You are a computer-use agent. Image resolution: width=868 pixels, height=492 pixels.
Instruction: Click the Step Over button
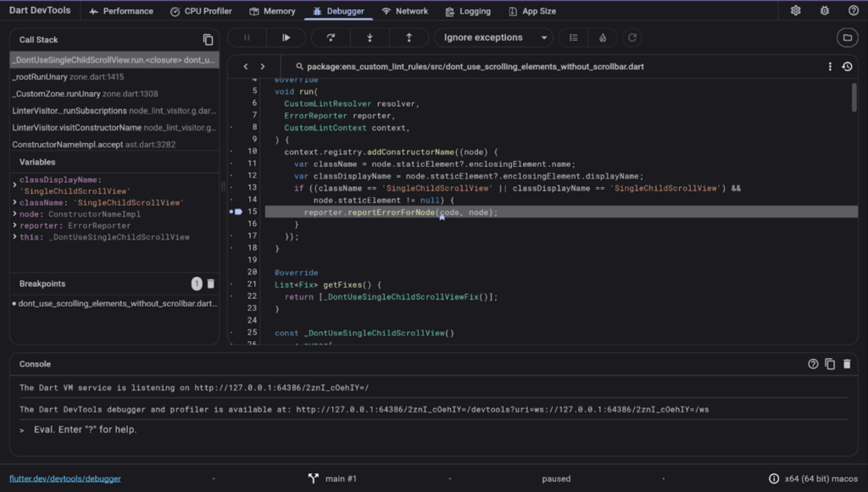(331, 37)
